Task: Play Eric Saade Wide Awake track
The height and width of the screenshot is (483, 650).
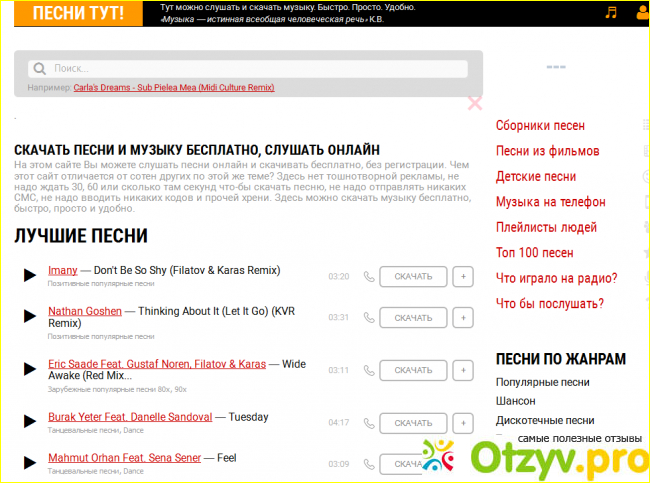Action: coord(30,369)
